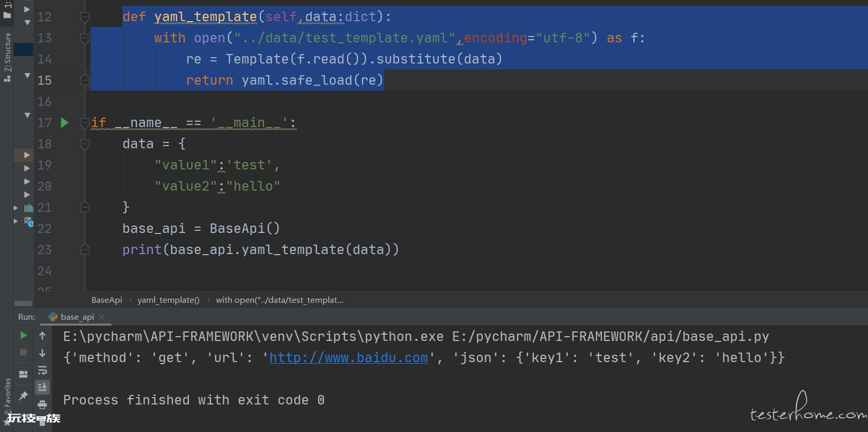The height and width of the screenshot is (432, 868).
Task: Expand the External Libraries tree node
Action: pyautogui.click(x=16, y=208)
